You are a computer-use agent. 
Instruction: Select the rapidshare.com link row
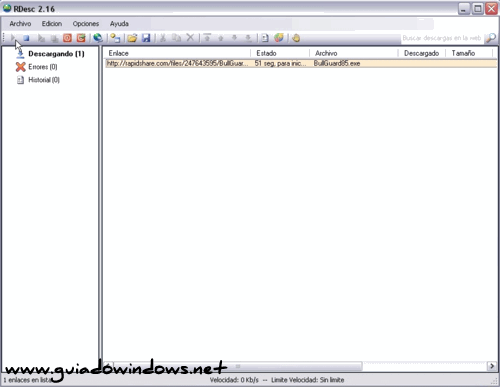(301, 63)
